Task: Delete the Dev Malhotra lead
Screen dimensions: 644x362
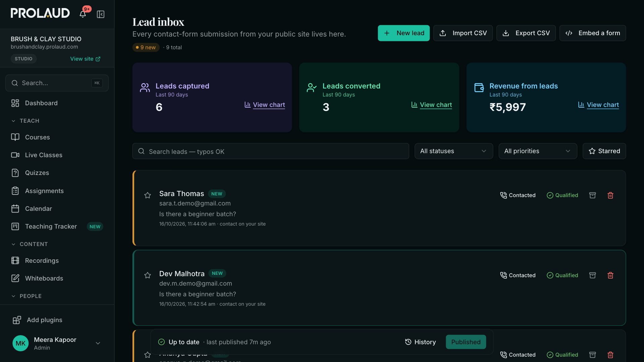Action: click(x=610, y=275)
